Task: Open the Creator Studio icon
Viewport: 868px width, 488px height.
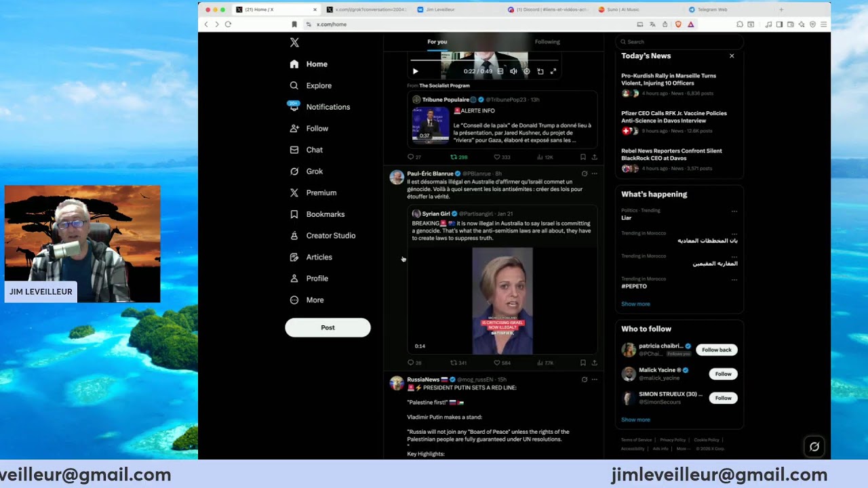Action: [x=294, y=236]
